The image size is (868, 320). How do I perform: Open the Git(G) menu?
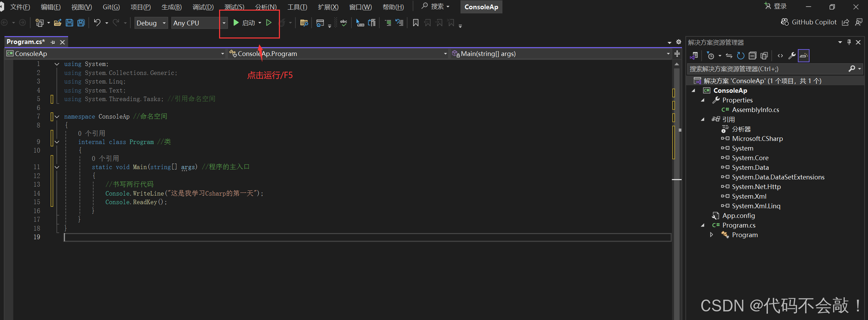coord(111,7)
